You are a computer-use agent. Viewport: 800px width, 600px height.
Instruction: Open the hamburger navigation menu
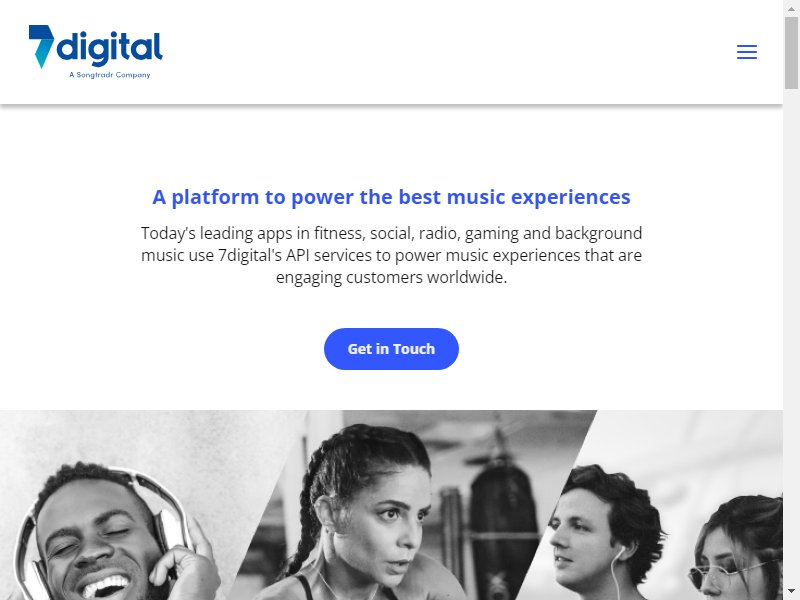coord(746,52)
